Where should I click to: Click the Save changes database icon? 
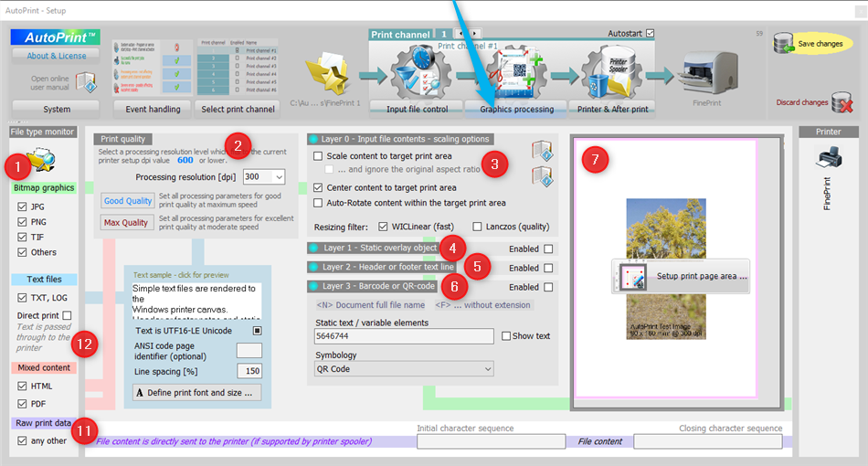click(x=783, y=43)
